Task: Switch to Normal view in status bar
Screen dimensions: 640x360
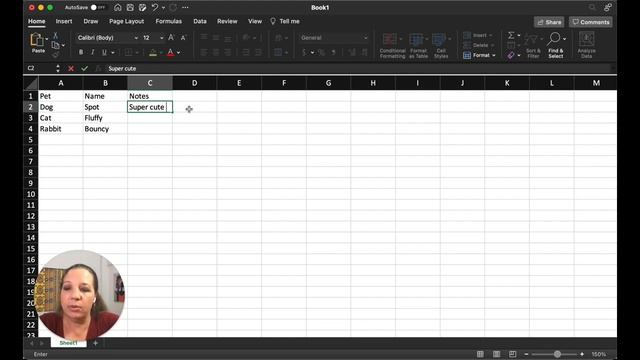Action: 480,354
